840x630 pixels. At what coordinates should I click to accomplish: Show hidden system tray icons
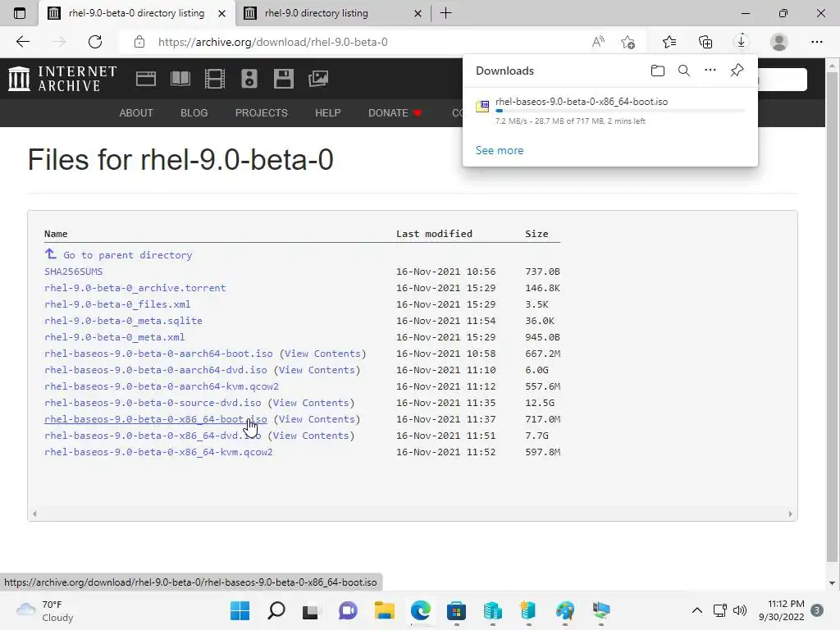click(x=697, y=610)
